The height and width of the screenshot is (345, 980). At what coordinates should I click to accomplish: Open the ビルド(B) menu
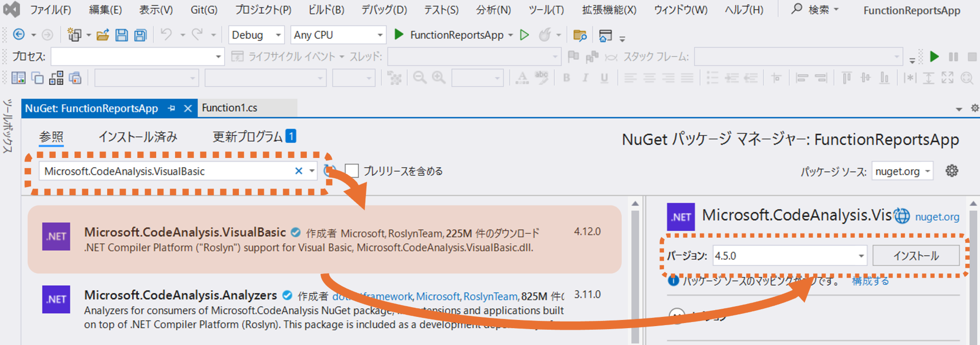tap(326, 10)
